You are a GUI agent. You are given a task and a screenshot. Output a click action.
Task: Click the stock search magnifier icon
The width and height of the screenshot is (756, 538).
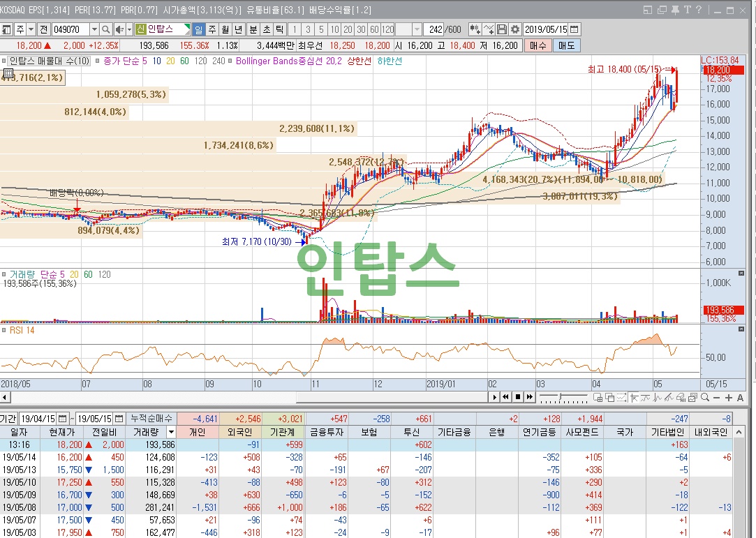pos(106,29)
